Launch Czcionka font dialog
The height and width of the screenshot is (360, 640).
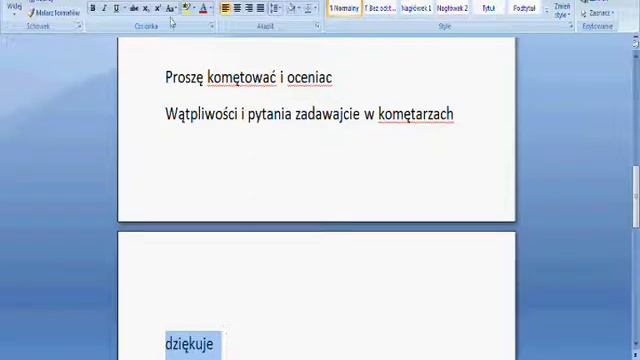point(212,26)
